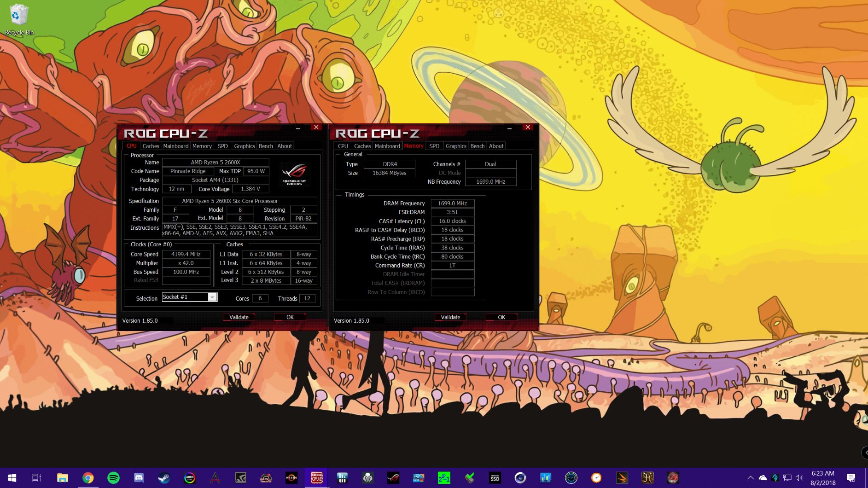Viewport: 868px width, 488px height.
Task: Switch to CPU tab in right CPU-Z window
Action: pyautogui.click(x=343, y=146)
